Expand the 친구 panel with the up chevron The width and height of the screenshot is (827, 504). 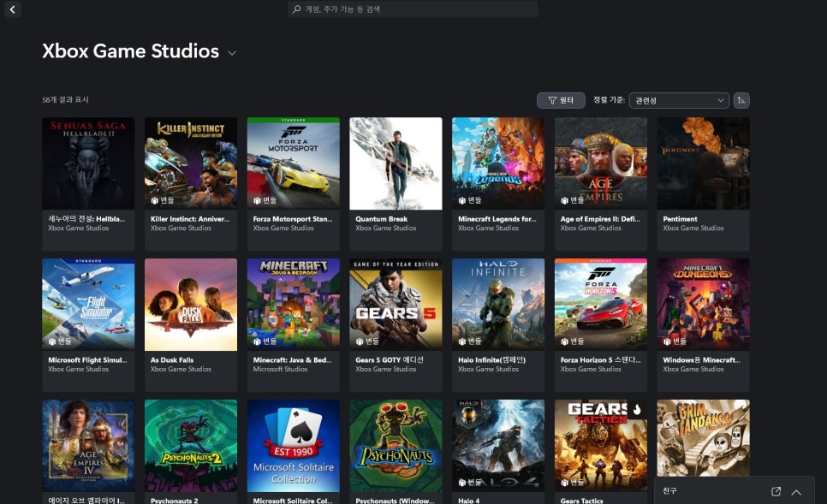tap(796, 492)
